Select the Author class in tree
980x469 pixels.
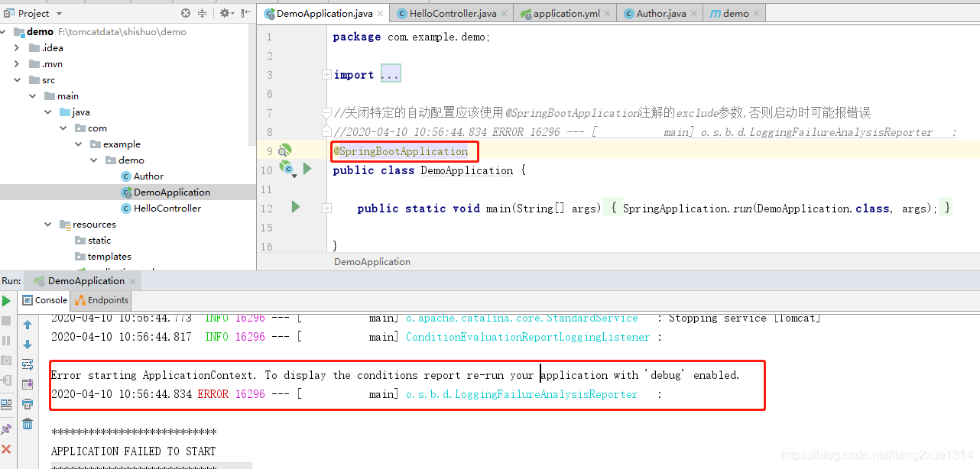click(142, 176)
